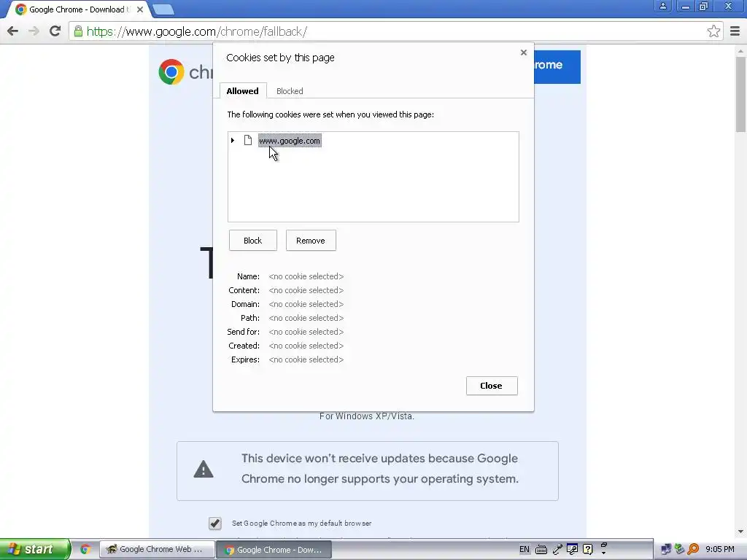Toggle Set Google Chrome as default browser checkbox
747x560 pixels.
point(215,524)
